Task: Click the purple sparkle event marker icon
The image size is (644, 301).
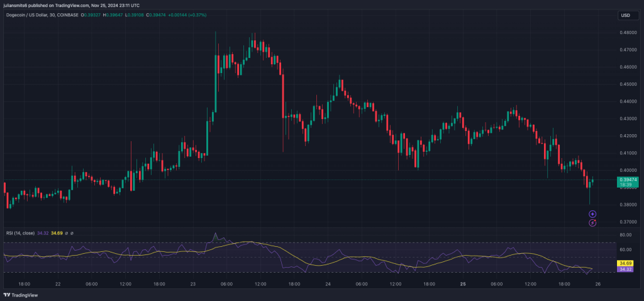Action: pos(592,214)
